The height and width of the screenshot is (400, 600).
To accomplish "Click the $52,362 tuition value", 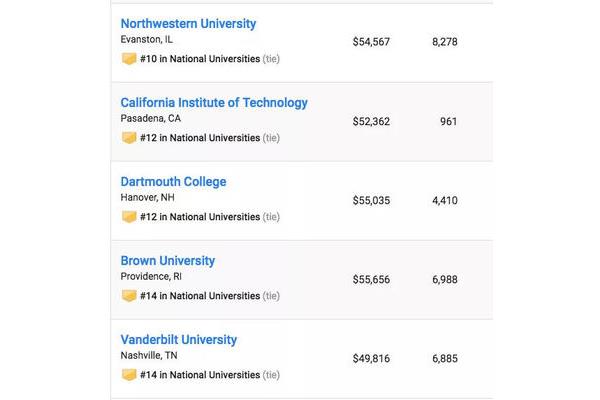I will pyautogui.click(x=371, y=121).
